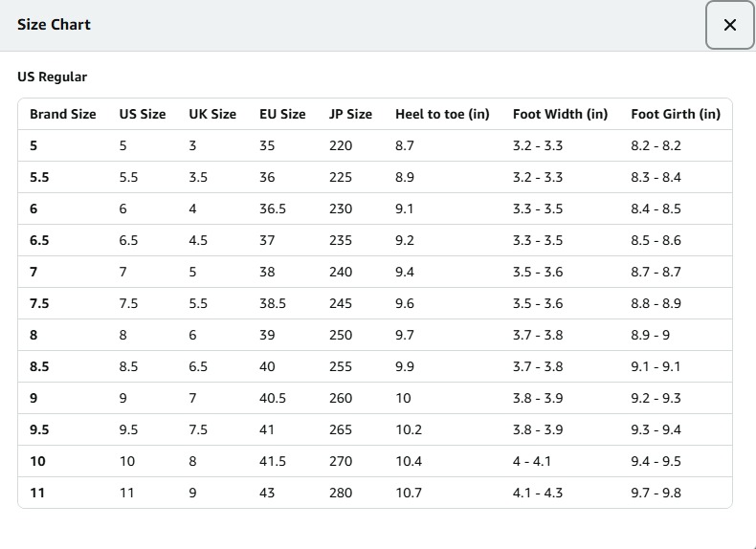The image size is (756, 549).
Task: Click the Foot Width (in) header
Action: point(560,114)
